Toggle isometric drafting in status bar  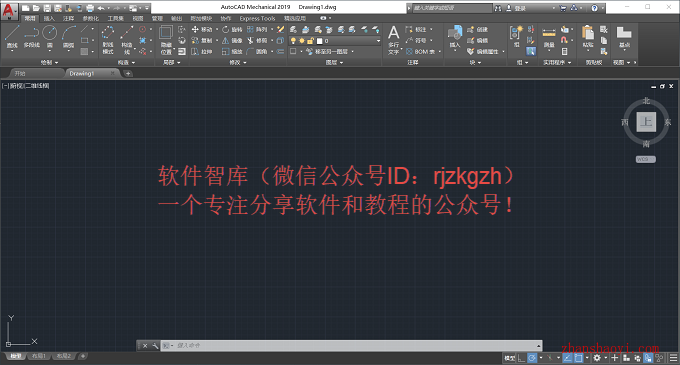[x=549, y=358]
